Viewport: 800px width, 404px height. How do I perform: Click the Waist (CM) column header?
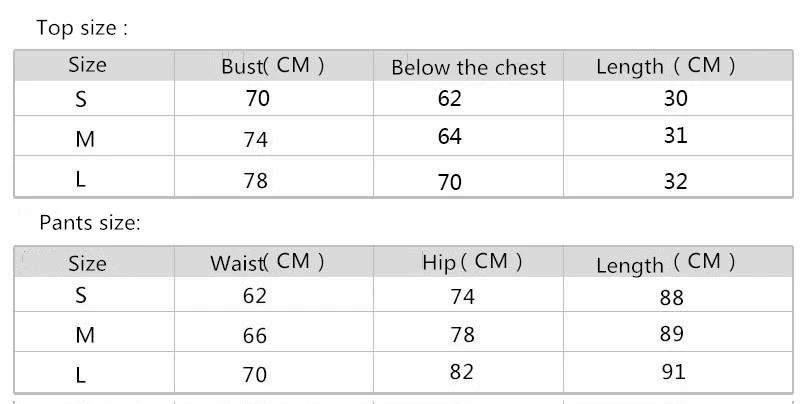point(267,262)
